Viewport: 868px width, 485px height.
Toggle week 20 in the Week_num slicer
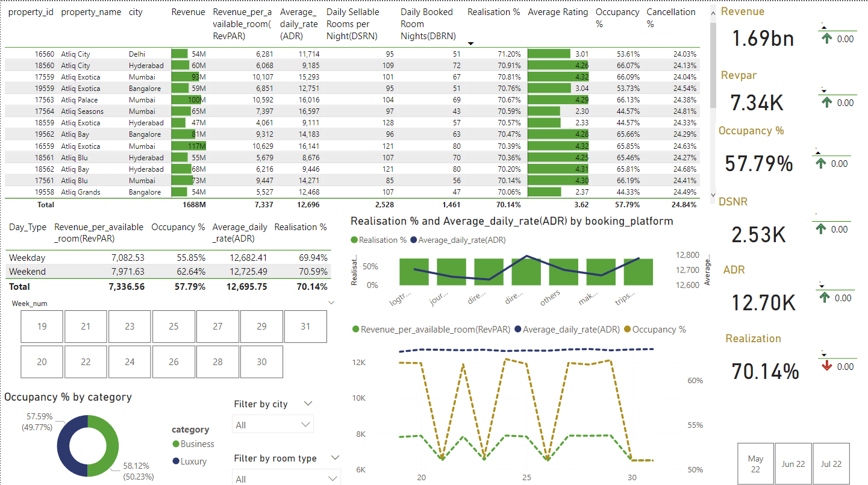[42, 361]
